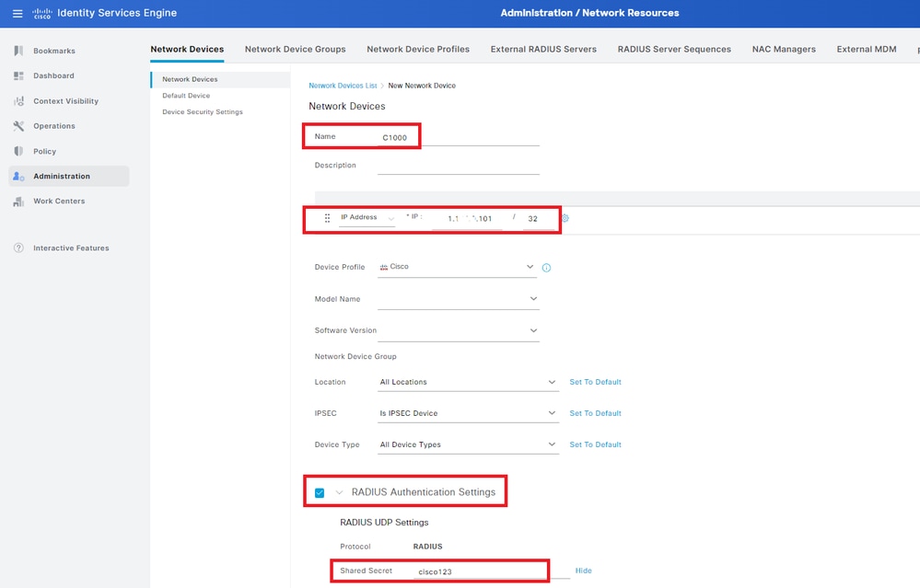Click Set To Default for Device Type
The width and height of the screenshot is (920, 588).
click(x=595, y=445)
